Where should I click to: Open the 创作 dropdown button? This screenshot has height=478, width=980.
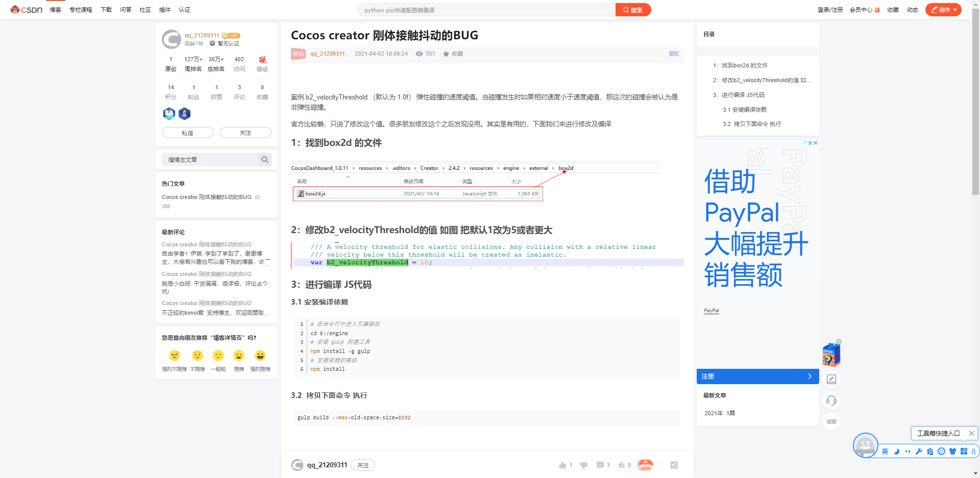(x=943, y=10)
